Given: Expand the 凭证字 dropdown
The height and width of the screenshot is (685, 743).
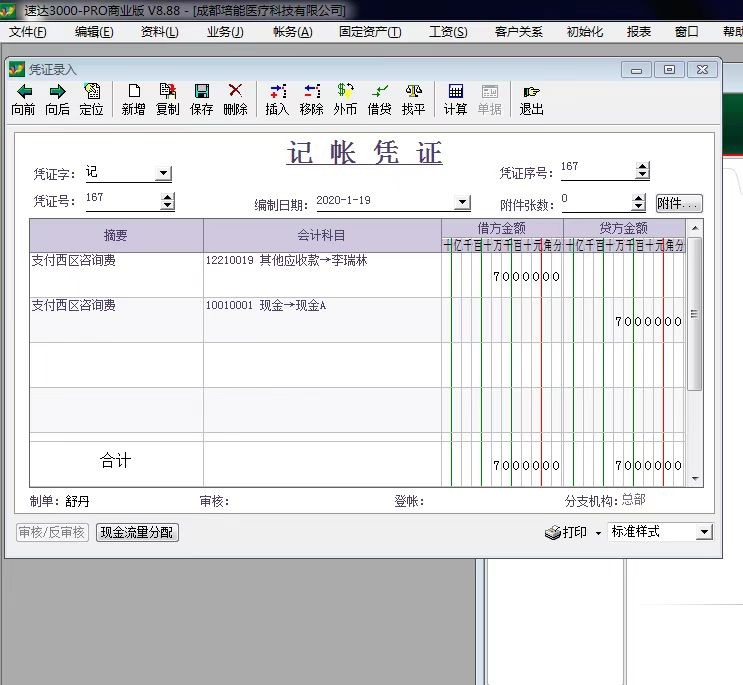Looking at the screenshot, I should tap(164, 174).
